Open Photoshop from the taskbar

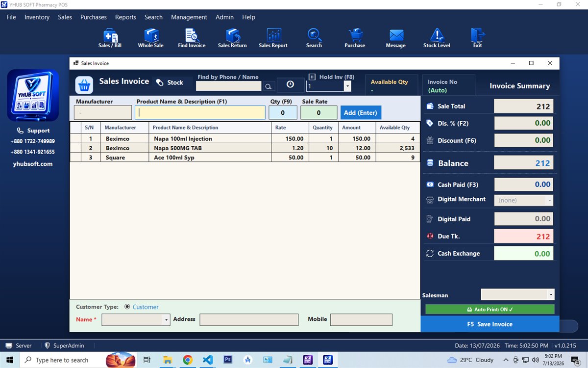coord(227,360)
